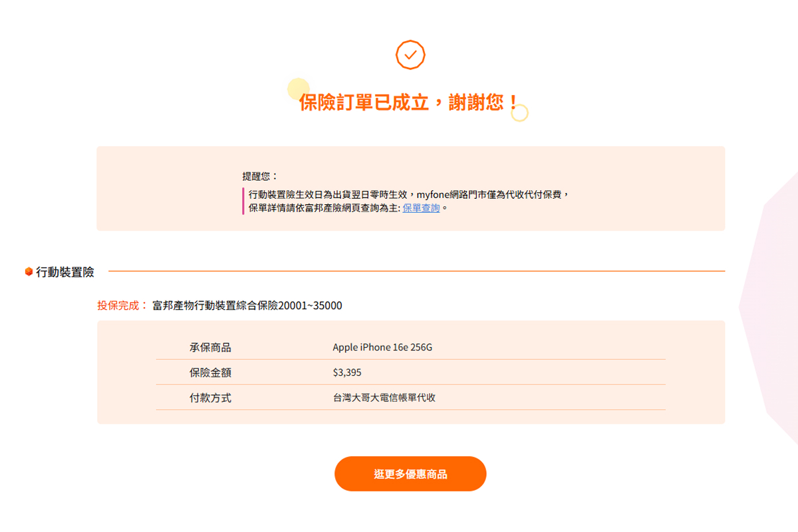This screenshot has height=532, width=798.
Task: Click the 承保商品 row label
Action: 210,347
